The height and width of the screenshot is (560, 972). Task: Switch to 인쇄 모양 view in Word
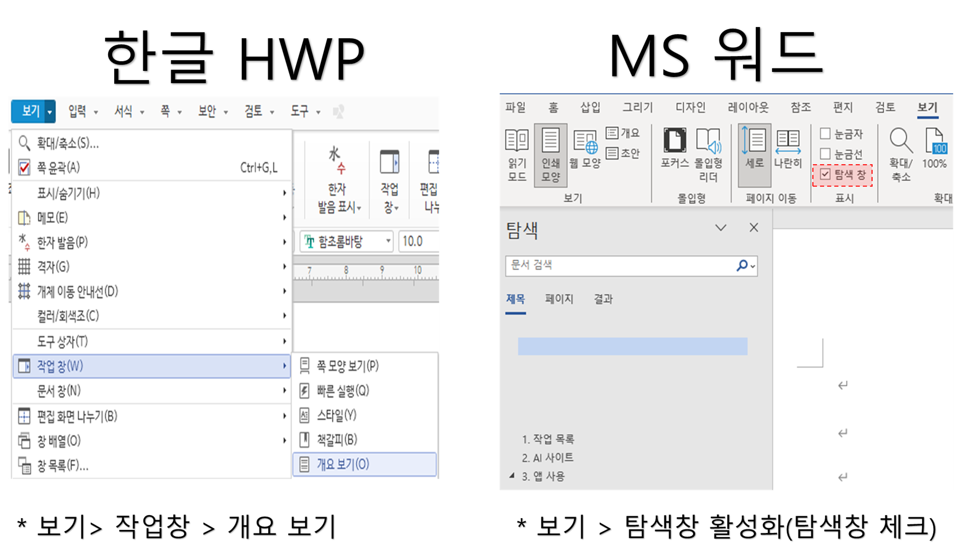coord(550,155)
